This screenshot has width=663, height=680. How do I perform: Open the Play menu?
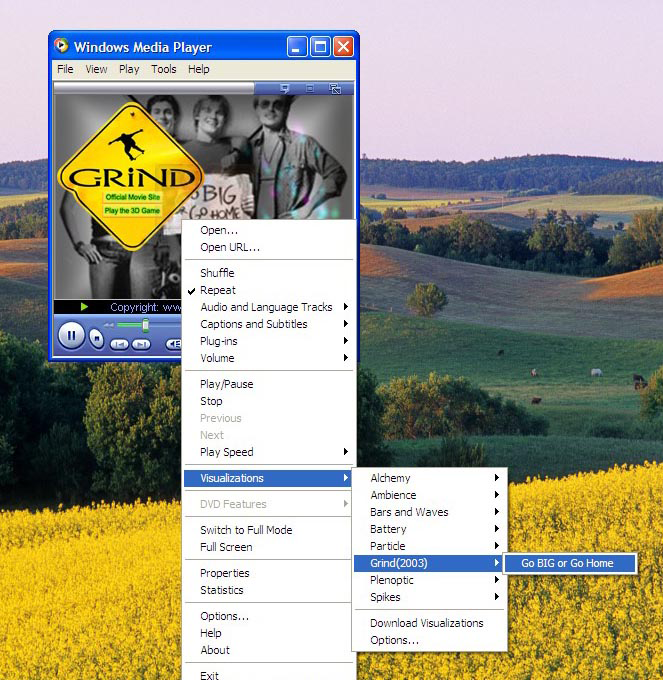coord(129,69)
